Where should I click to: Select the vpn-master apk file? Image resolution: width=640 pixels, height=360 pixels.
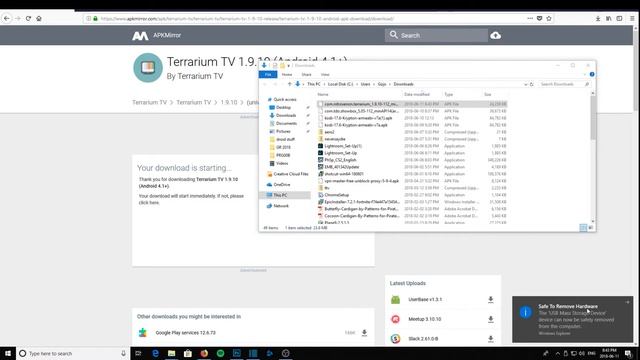click(361, 181)
